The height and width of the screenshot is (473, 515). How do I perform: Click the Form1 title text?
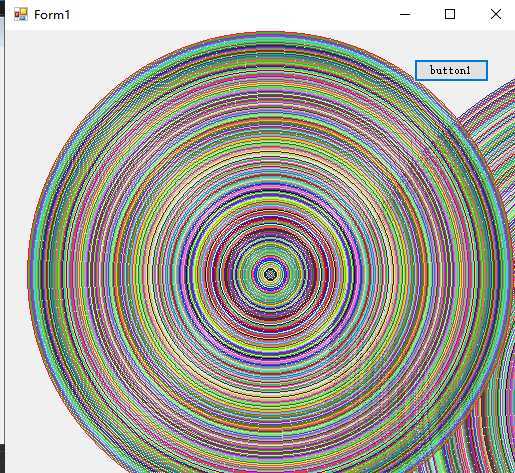pos(52,15)
